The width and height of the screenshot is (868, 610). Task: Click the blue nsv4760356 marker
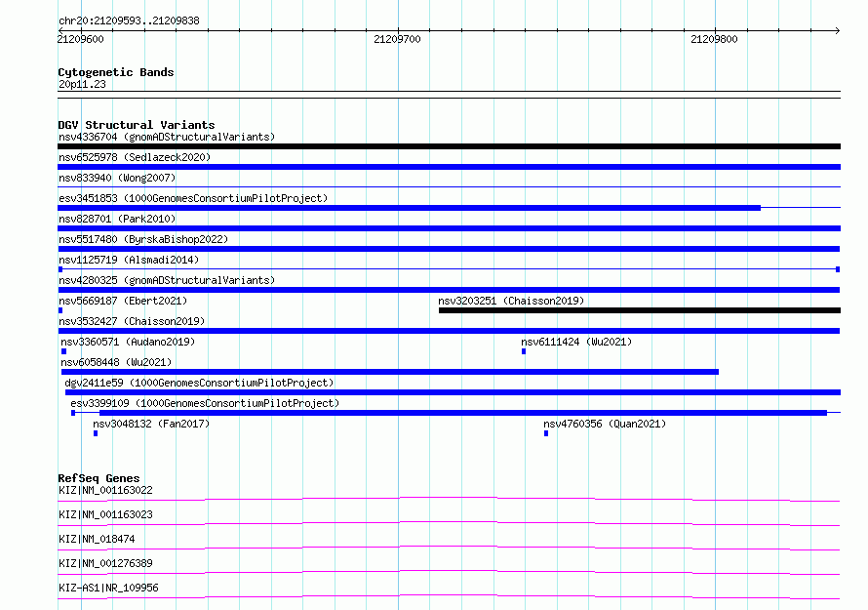(546, 433)
